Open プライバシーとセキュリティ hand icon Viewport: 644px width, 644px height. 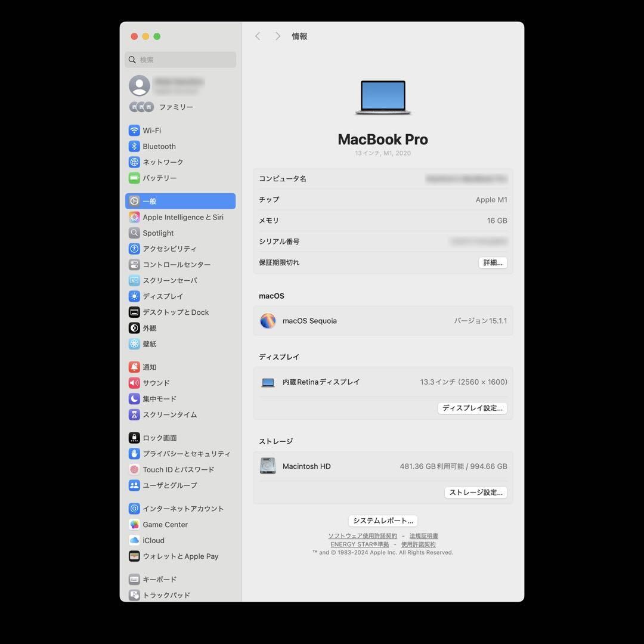point(134,453)
